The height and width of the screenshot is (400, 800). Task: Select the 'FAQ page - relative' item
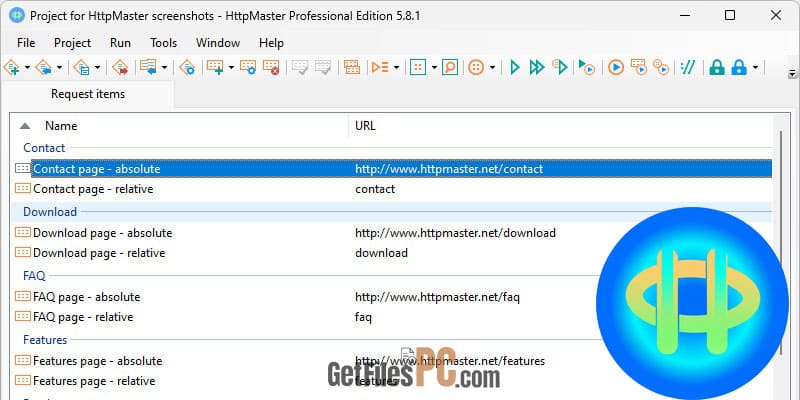(83, 317)
